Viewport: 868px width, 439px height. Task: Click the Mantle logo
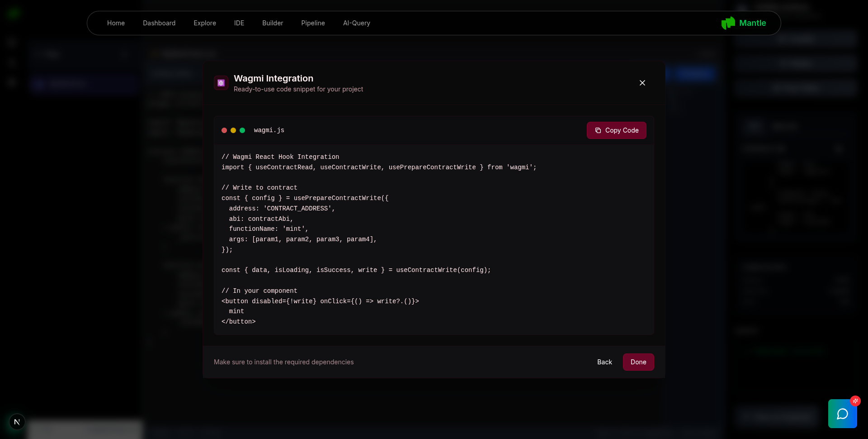(x=743, y=23)
